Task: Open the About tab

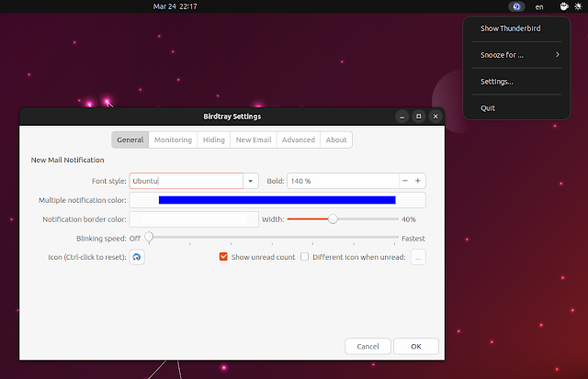Action: pyautogui.click(x=336, y=139)
